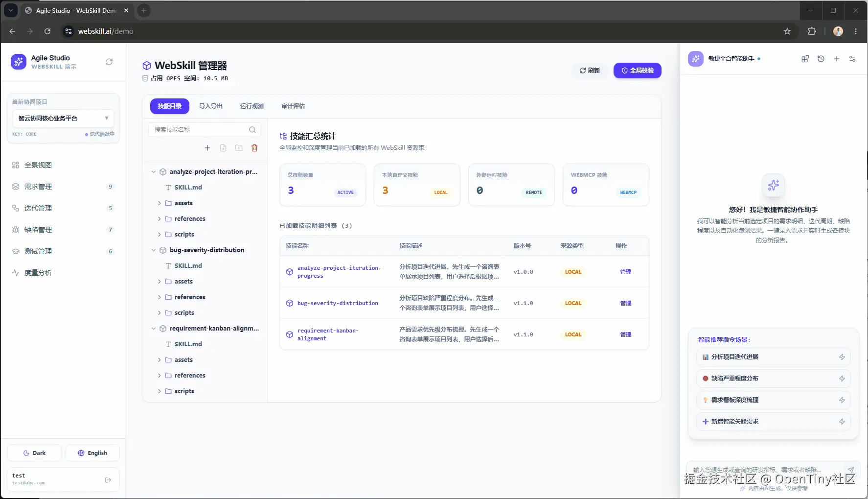The height and width of the screenshot is (499, 868).
Task: Start new chat with plus icon
Action: click(837, 59)
